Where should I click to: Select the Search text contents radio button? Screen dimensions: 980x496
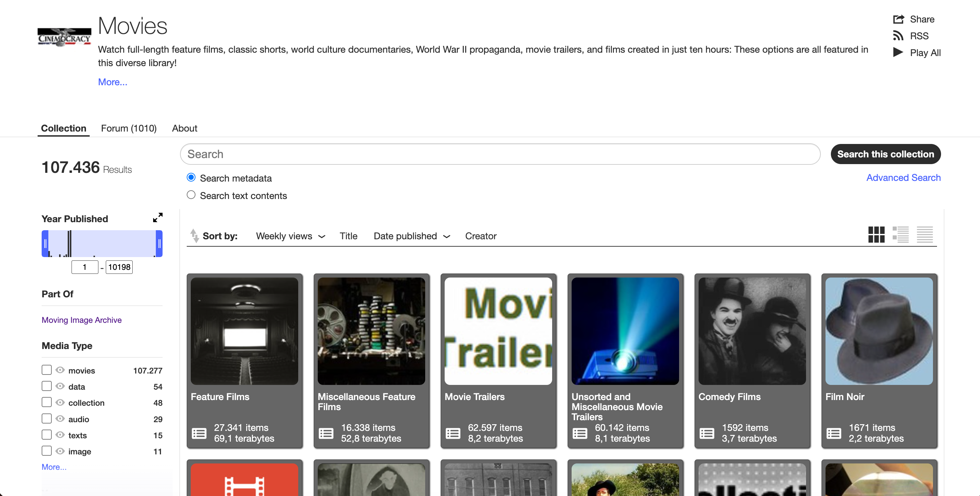click(191, 195)
